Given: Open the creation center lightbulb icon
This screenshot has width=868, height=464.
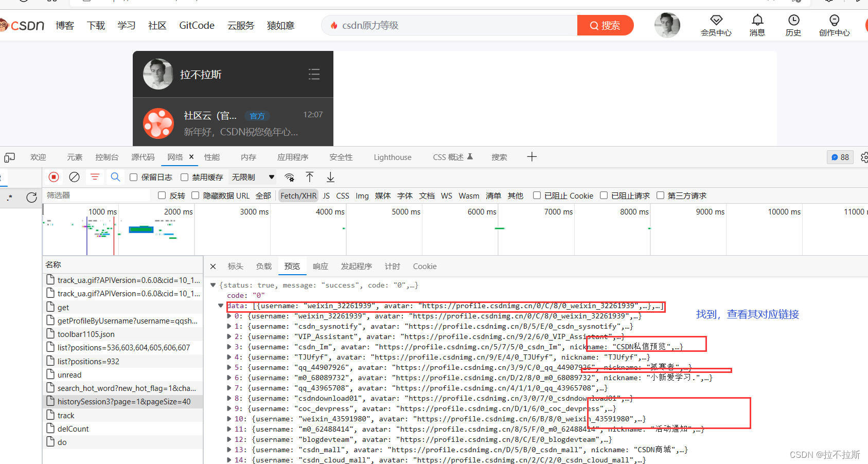Looking at the screenshot, I should [x=835, y=21].
